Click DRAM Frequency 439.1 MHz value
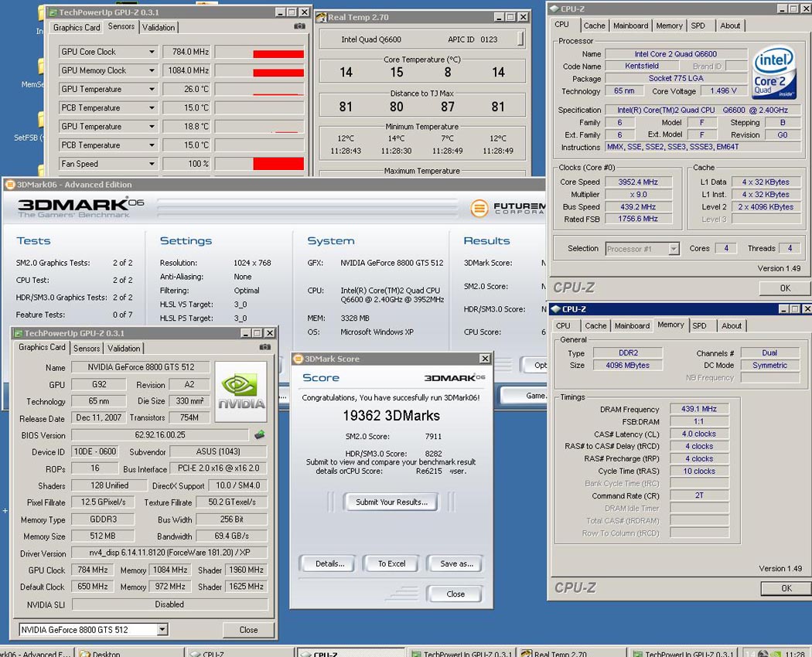The image size is (812, 657). (699, 409)
